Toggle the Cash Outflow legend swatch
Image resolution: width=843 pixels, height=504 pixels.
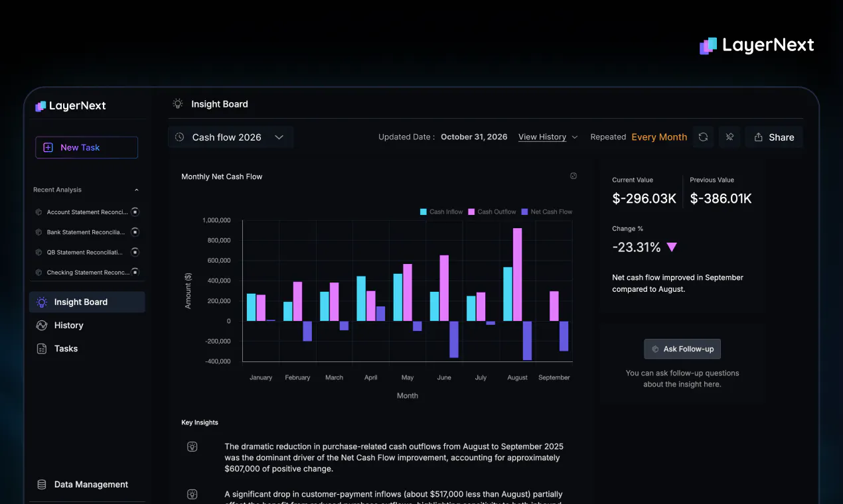click(471, 212)
